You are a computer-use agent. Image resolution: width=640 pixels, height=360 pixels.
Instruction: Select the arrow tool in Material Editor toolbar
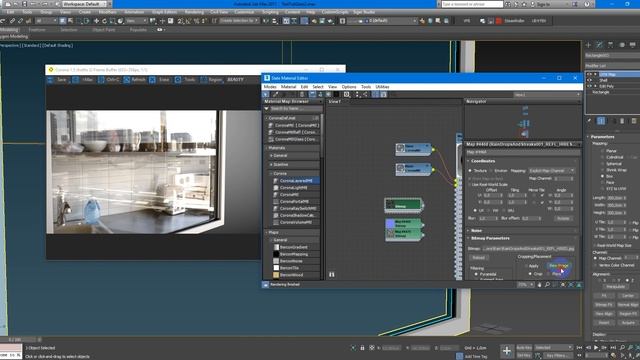[266, 95]
